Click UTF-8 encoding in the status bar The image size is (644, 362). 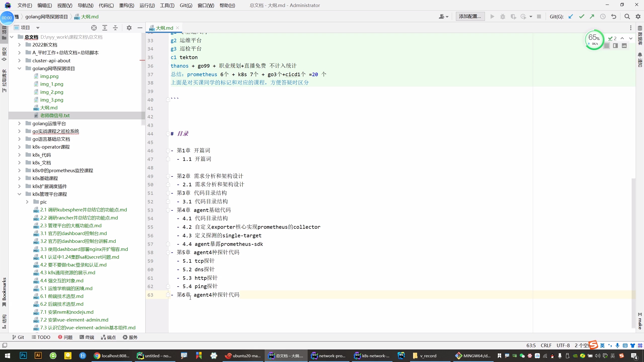click(563, 345)
